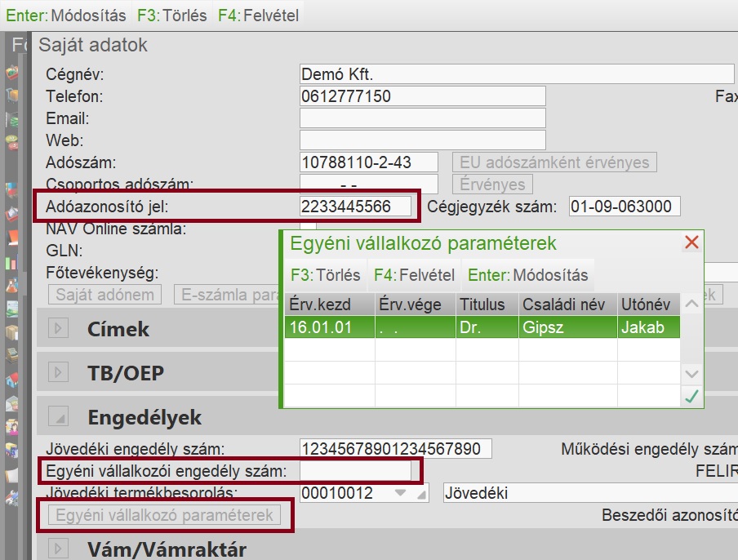Open the cardboard box sidebar icon

click(x=11, y=332)
